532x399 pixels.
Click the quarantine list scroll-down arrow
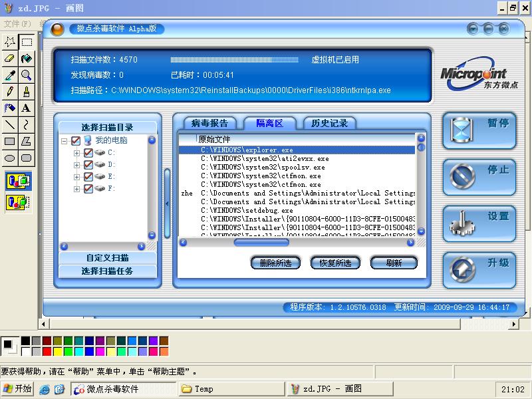point(421,231)
